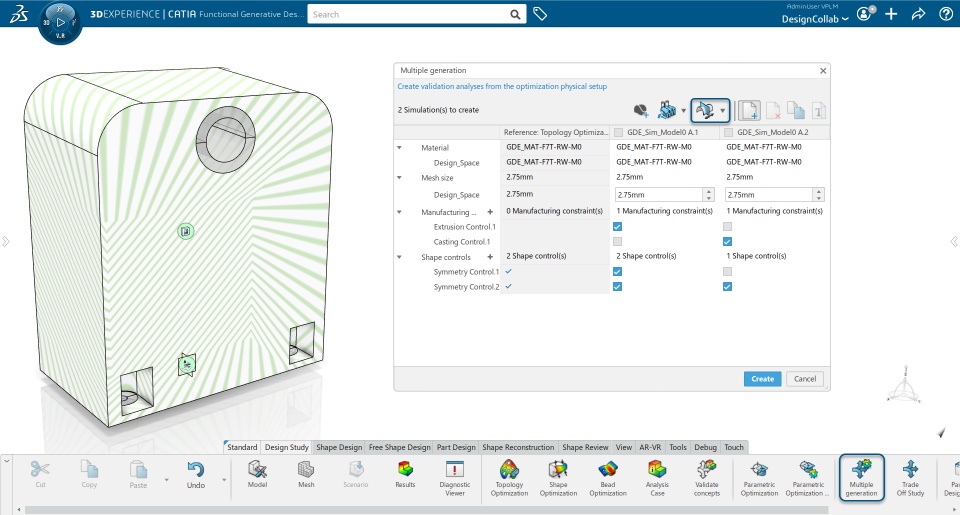Uncheck Symmetry Control.1 for Model0 A.1

point(617,271)
